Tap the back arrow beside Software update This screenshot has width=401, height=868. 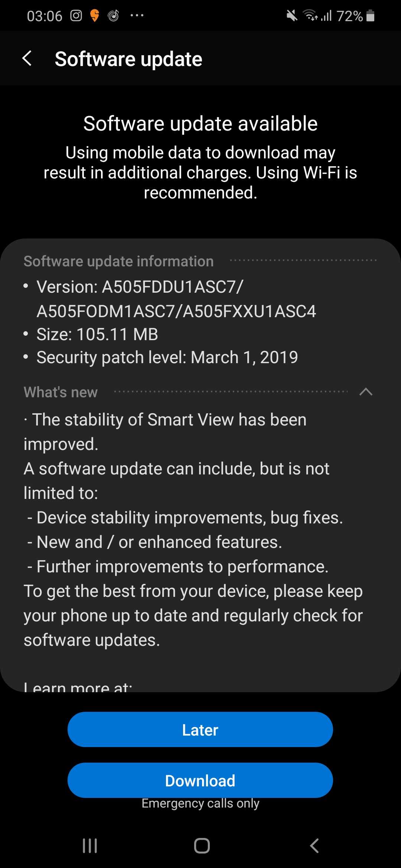coord(27,59)
